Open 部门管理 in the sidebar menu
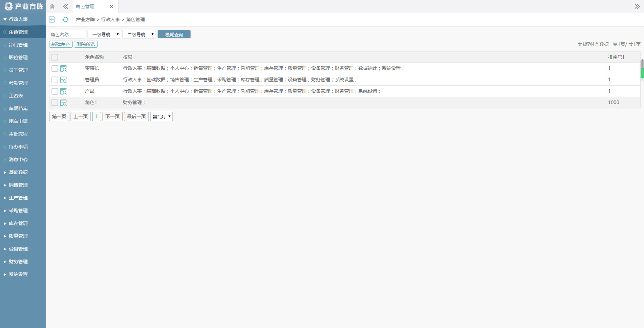 click(x=18, y=45)
